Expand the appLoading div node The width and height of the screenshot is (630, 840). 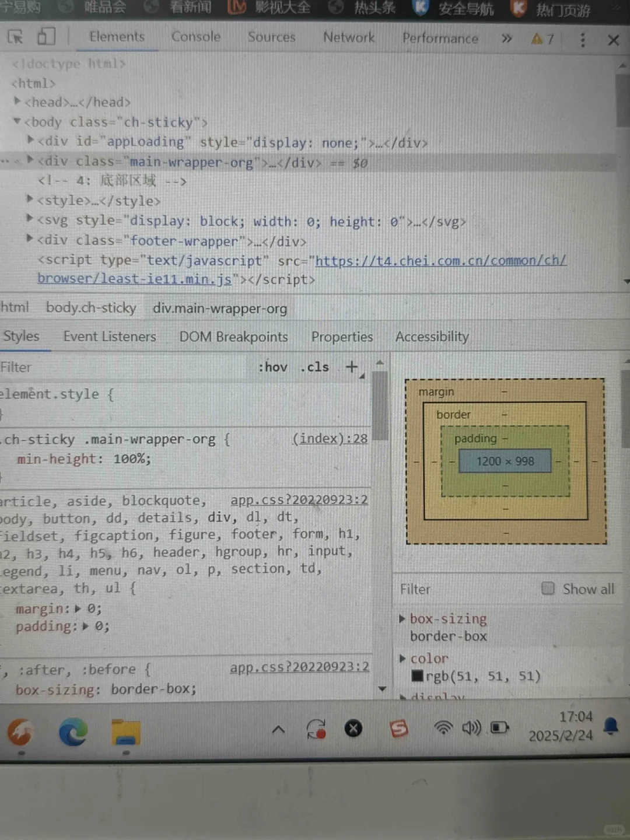pyautogui.click(x=30, y=139)
